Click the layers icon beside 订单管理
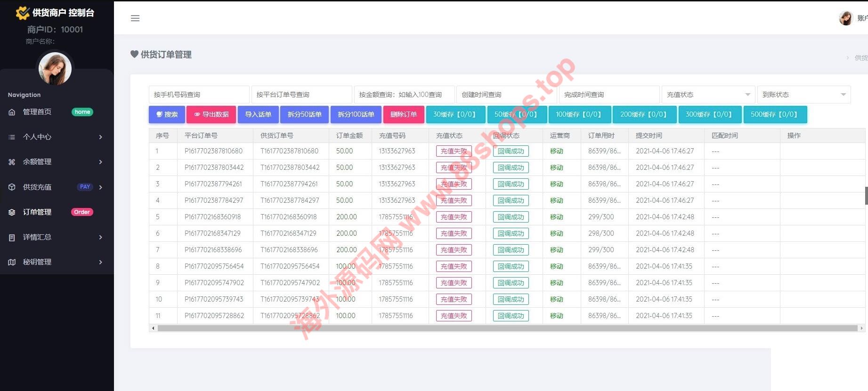 click(12, 212)
